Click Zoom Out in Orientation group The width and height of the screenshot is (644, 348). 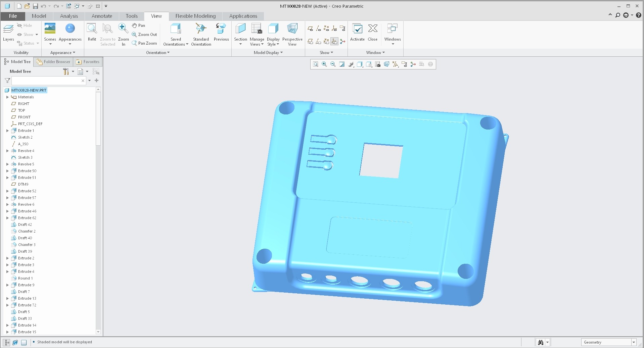pyautogui.click(x=144, y=35)
